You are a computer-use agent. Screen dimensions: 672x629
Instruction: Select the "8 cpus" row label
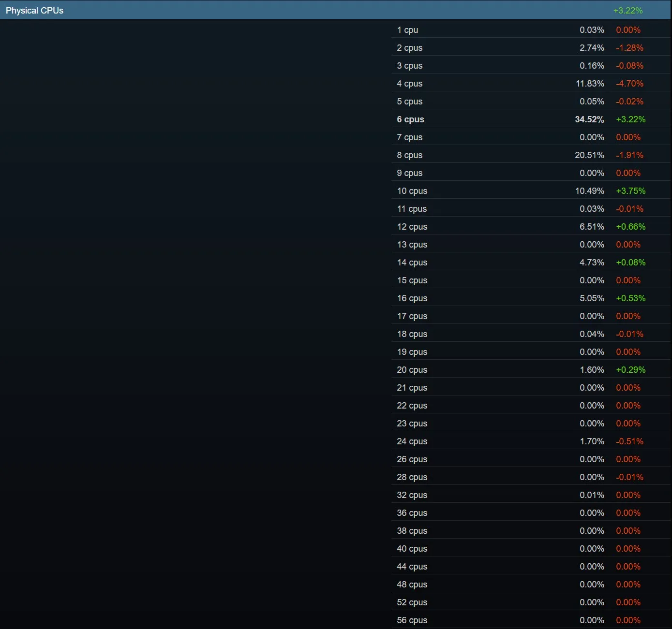click(x=410, y=155)
